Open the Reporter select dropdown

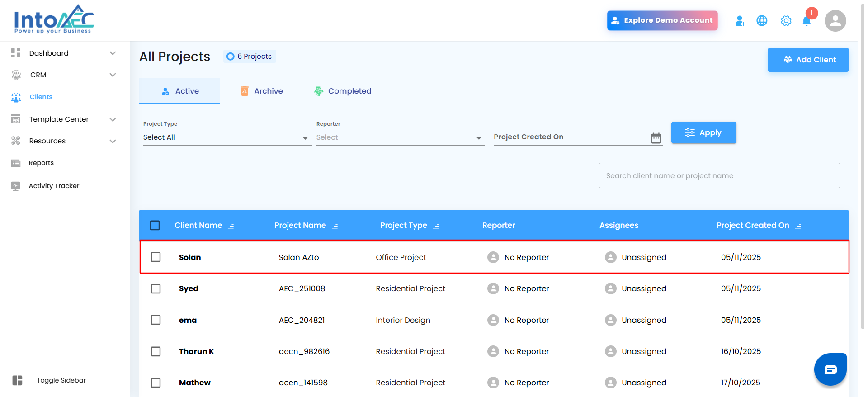(400, 137)
